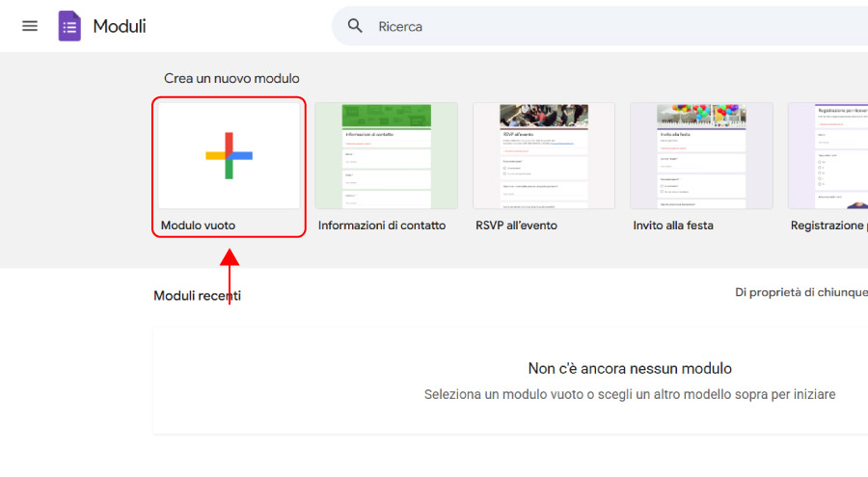
Task: Click the "RSVP all'evento" template label
Action: click(x=516, y=225)
